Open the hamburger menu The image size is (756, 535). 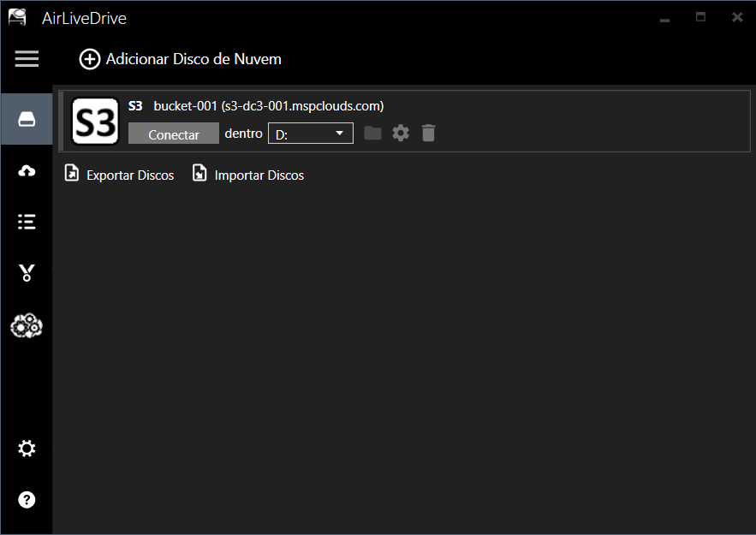[27, 58]
